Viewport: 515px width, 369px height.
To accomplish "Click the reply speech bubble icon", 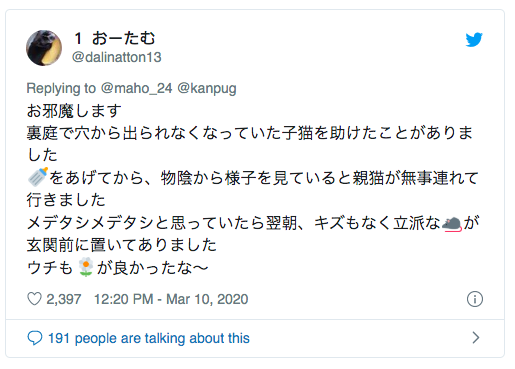I will click(35, 338).
